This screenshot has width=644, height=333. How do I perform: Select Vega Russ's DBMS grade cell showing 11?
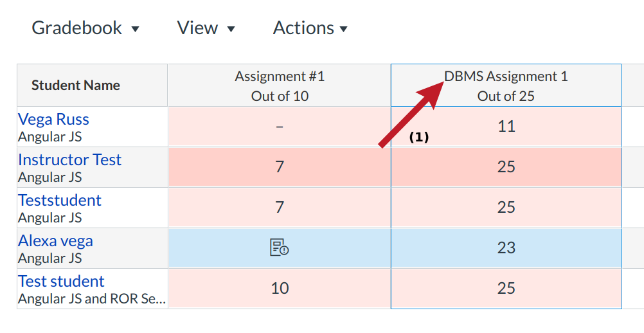point(506,126)
